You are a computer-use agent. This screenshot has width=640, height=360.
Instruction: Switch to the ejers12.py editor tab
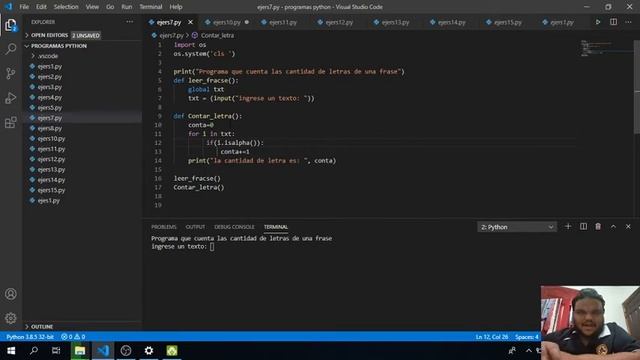tap(338, 22)
